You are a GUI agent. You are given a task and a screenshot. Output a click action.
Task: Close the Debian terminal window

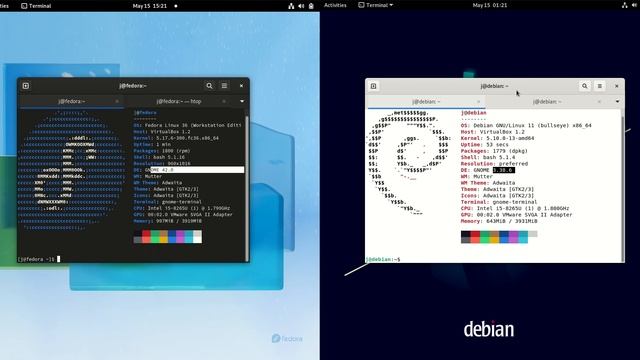click(x=617, y=86)
